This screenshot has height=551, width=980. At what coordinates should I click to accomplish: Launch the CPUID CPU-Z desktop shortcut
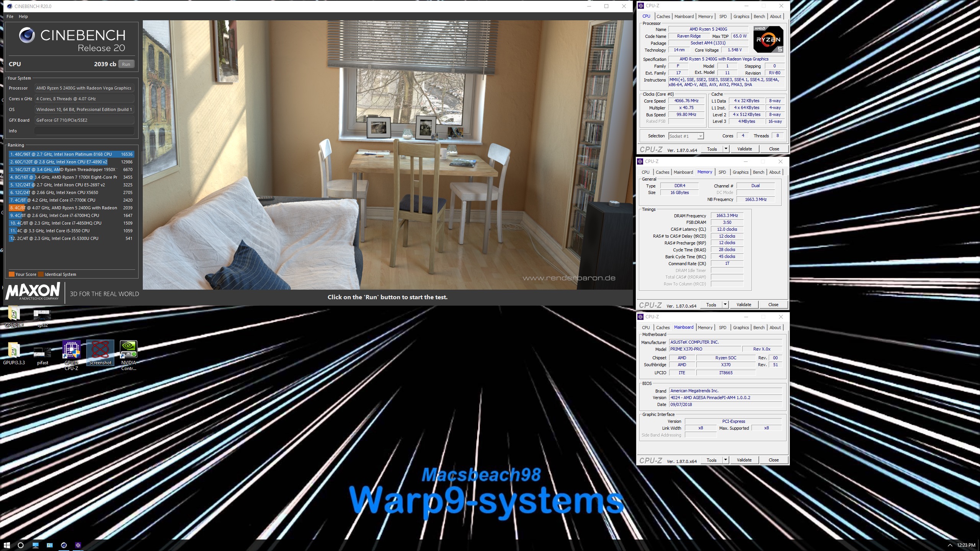point(72,355)
